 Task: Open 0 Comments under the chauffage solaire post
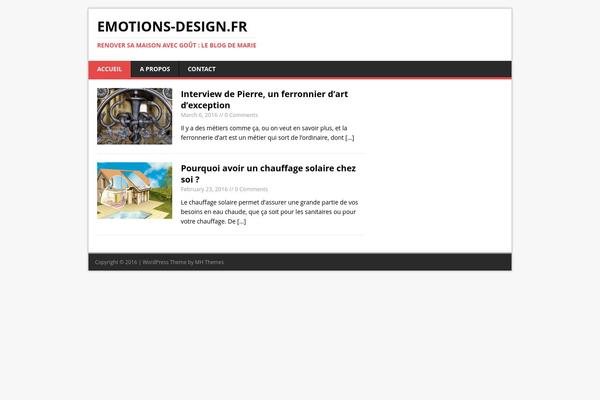click(251, 189)
